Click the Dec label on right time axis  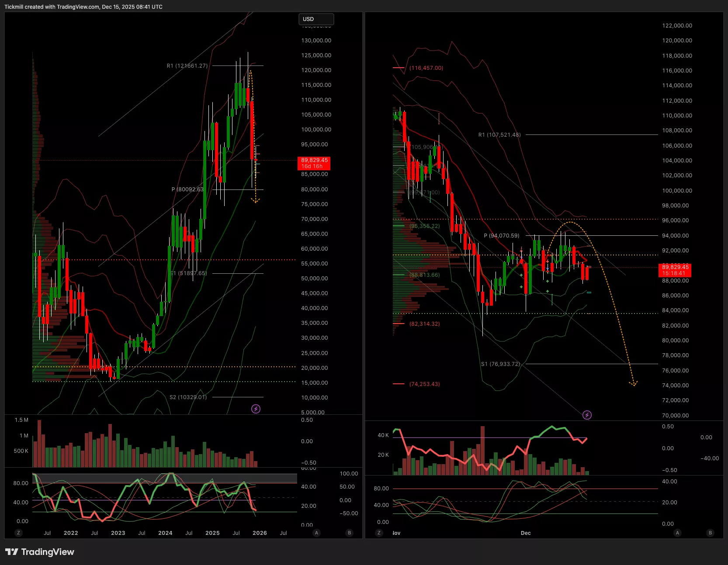tap(526, 533)
